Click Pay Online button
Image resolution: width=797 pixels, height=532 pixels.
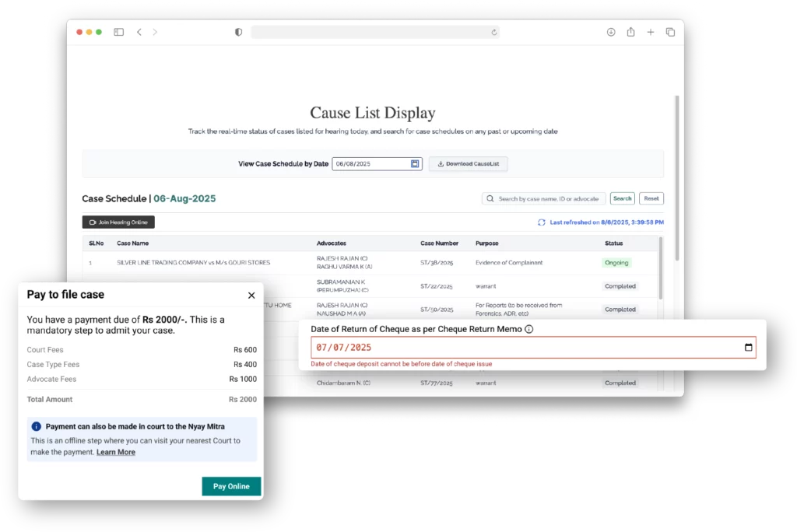coord(231,486)
